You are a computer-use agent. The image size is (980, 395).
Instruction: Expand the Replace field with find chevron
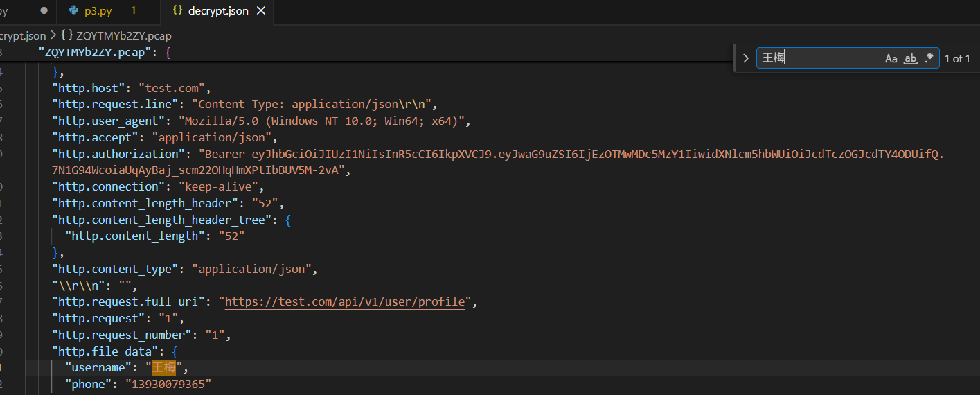746,58
